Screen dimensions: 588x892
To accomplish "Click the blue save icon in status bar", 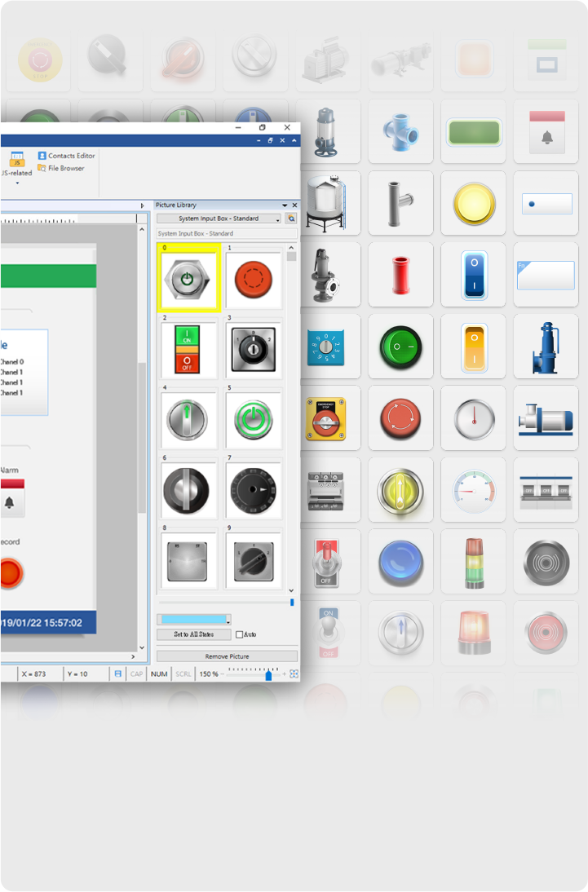I will [118, 674].
